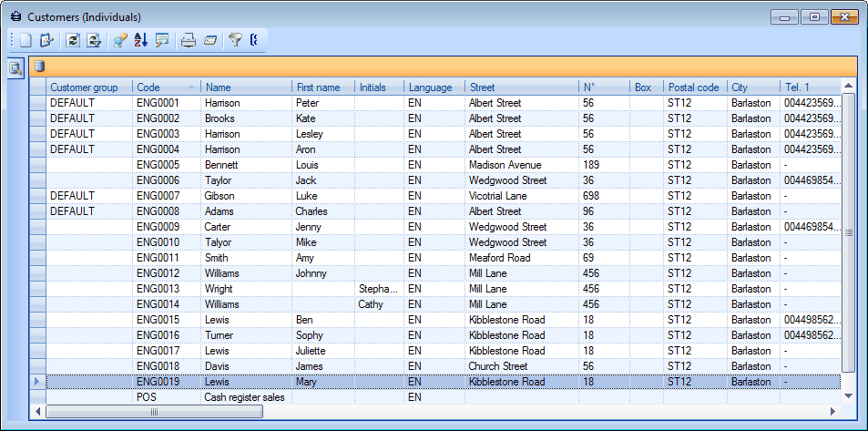Click the horizontal scrollbar right arrow

click(833, 412)
